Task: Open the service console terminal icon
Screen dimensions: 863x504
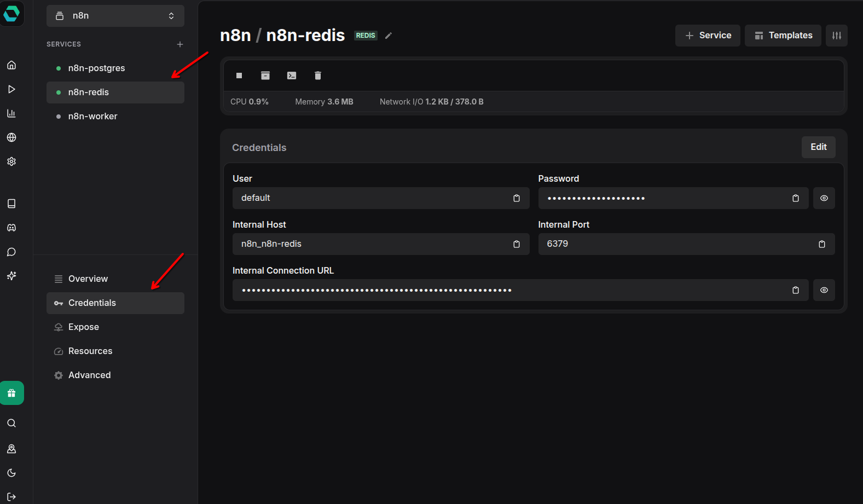Action: 292,76
